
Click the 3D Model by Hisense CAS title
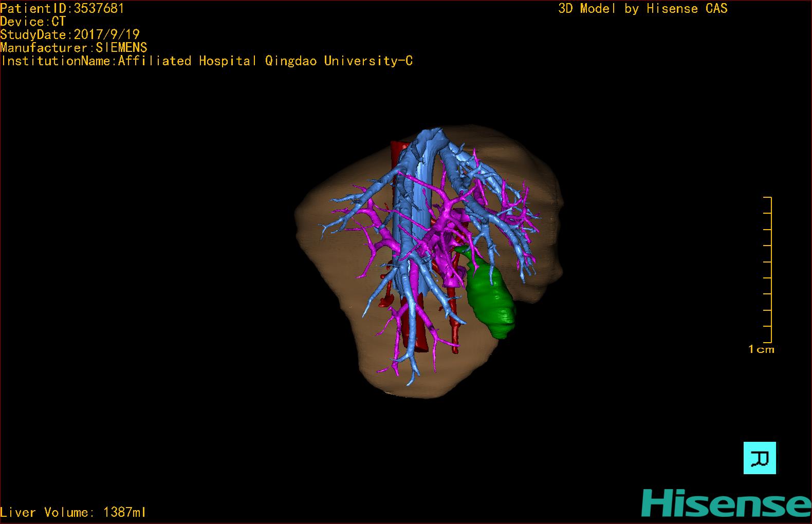(642, 8)
